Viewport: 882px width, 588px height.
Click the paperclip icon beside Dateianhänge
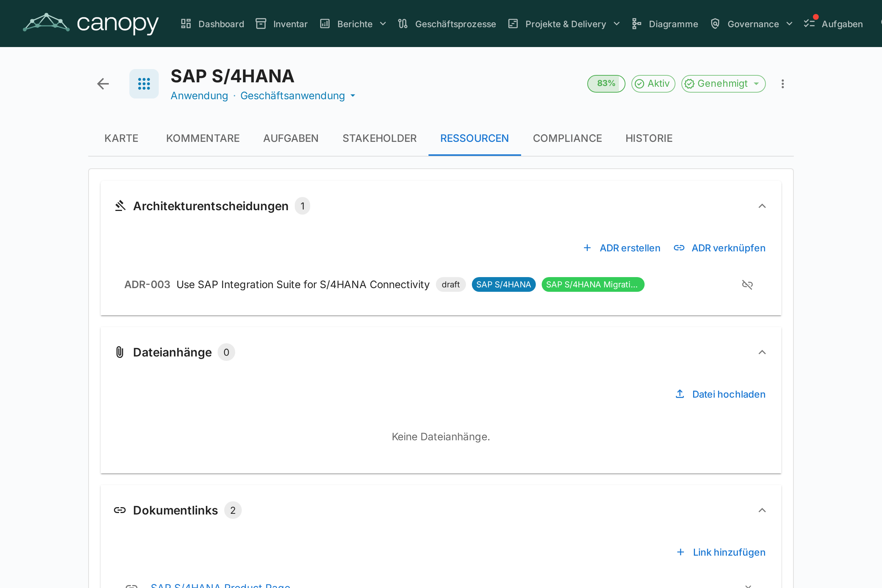point(120,352)
